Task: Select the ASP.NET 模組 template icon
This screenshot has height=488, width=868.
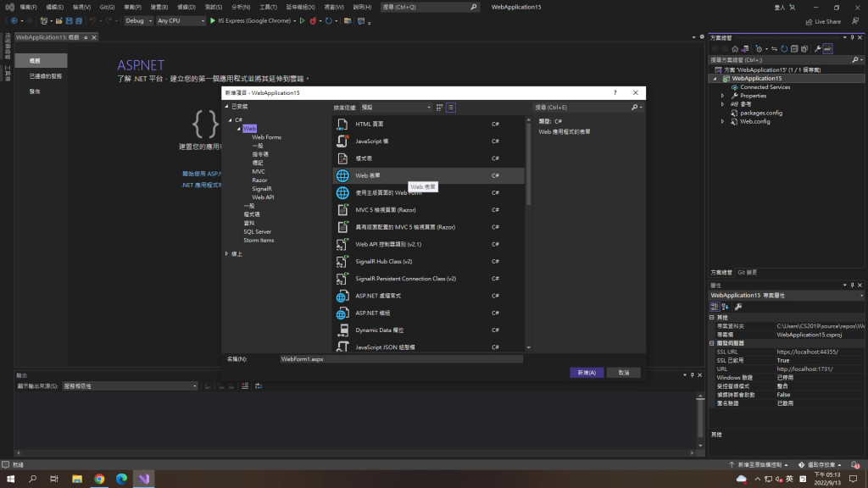Action: coord(342,313)
